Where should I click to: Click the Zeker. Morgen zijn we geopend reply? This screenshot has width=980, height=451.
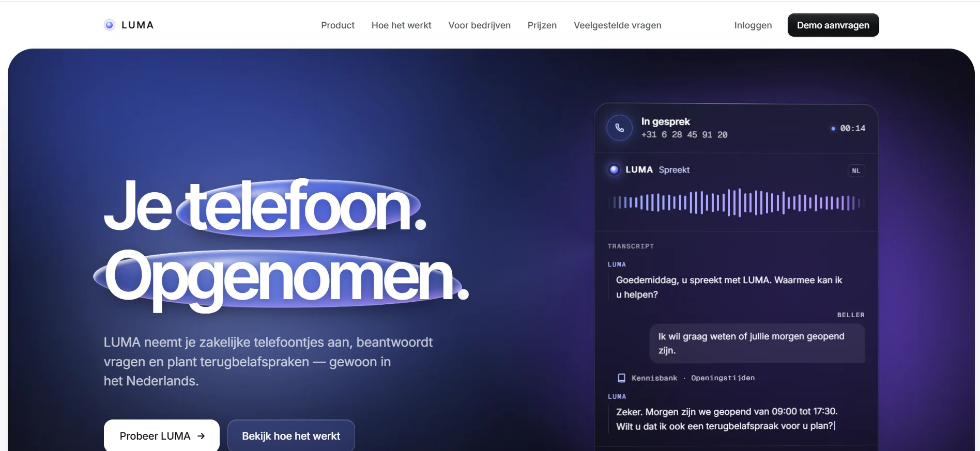click(x=726, y=419)
